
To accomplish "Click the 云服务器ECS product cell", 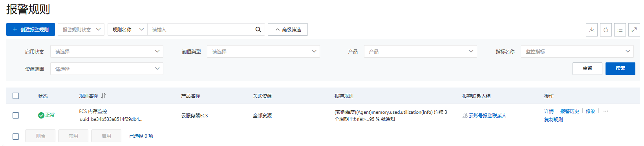I will [194, 116].
